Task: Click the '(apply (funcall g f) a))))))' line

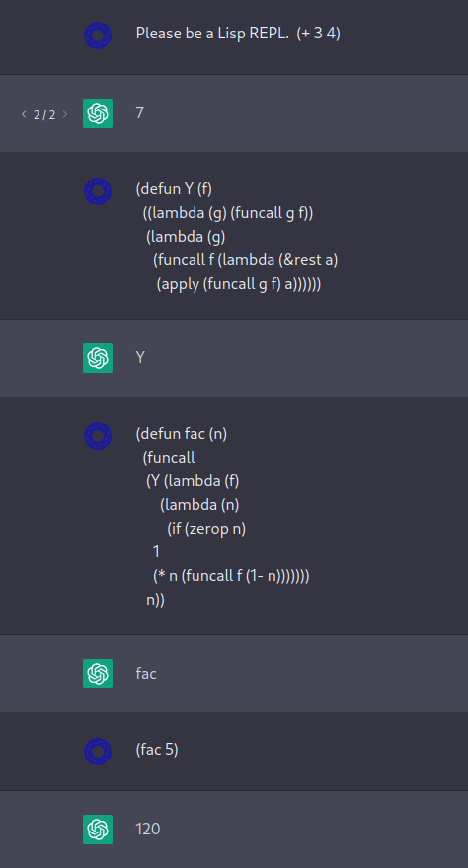Action: [239, 284]
